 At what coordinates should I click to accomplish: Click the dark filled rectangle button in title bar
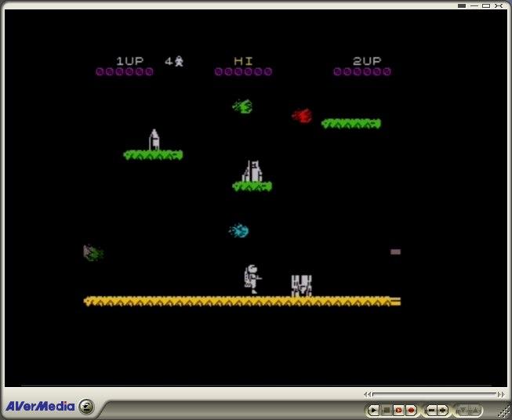point(461,5)
